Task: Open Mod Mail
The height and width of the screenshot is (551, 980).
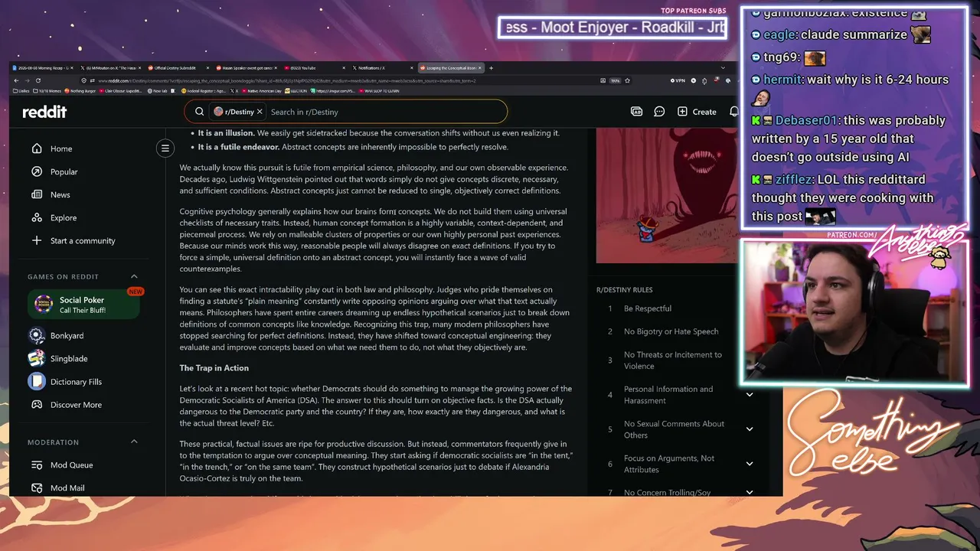Action: (67, 487)
